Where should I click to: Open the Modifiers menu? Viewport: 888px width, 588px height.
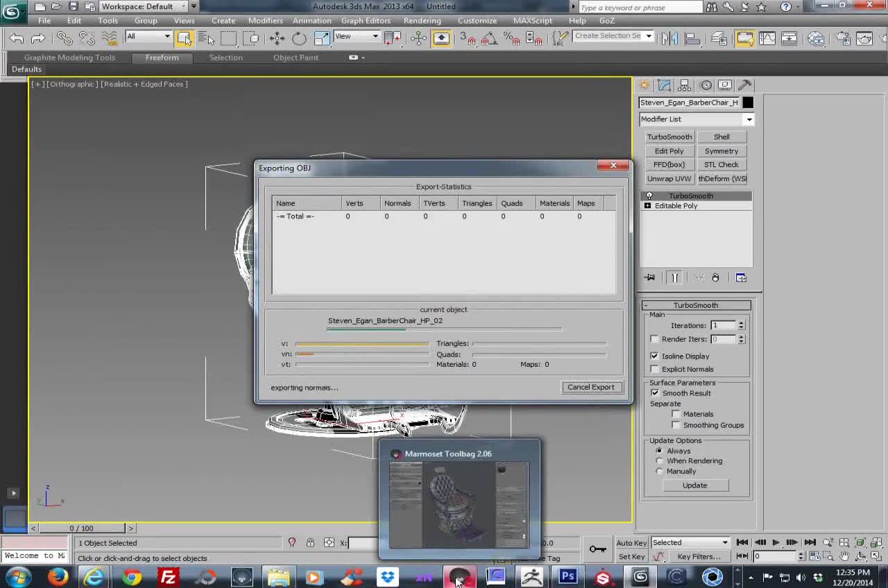coord(265,21)
